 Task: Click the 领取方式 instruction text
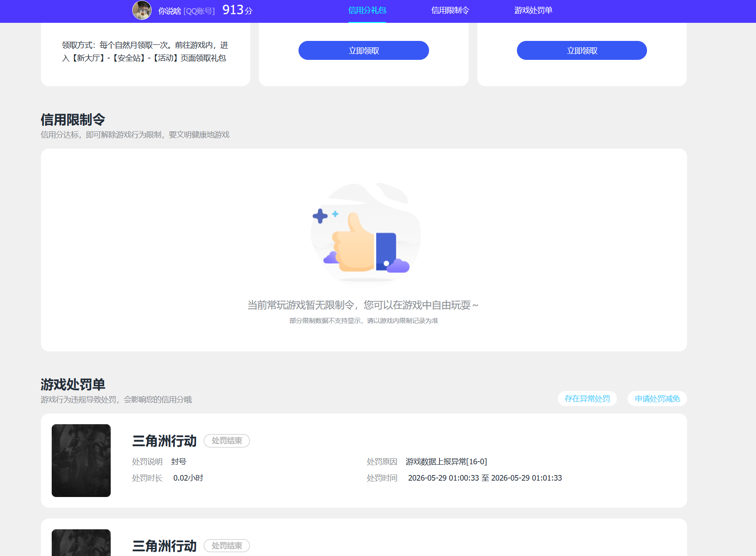point(145,52)
